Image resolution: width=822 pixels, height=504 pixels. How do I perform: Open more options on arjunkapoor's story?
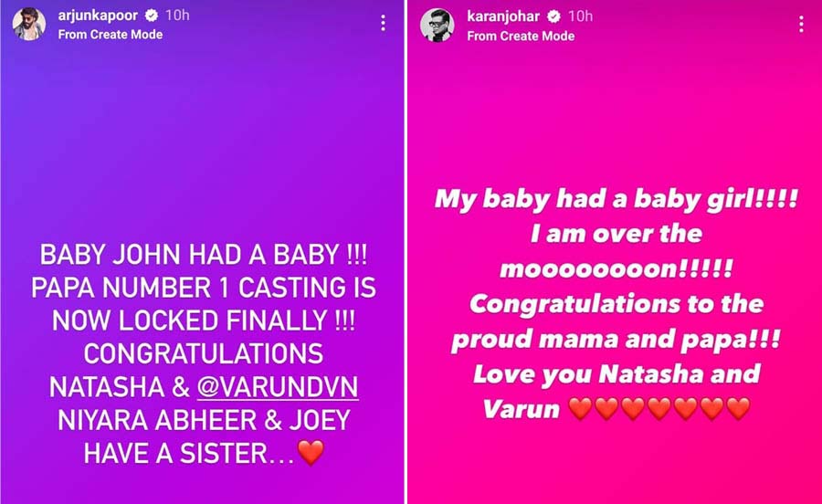pyautogui.click(x=384, y=23)
